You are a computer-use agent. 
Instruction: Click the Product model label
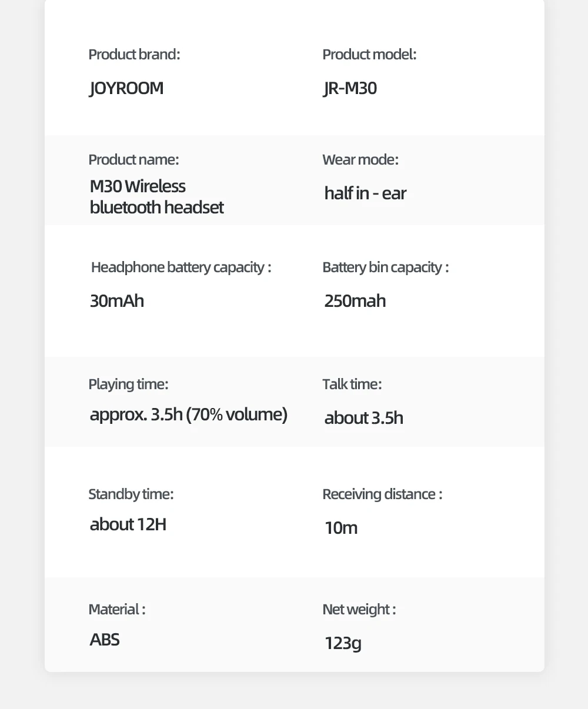369,55
